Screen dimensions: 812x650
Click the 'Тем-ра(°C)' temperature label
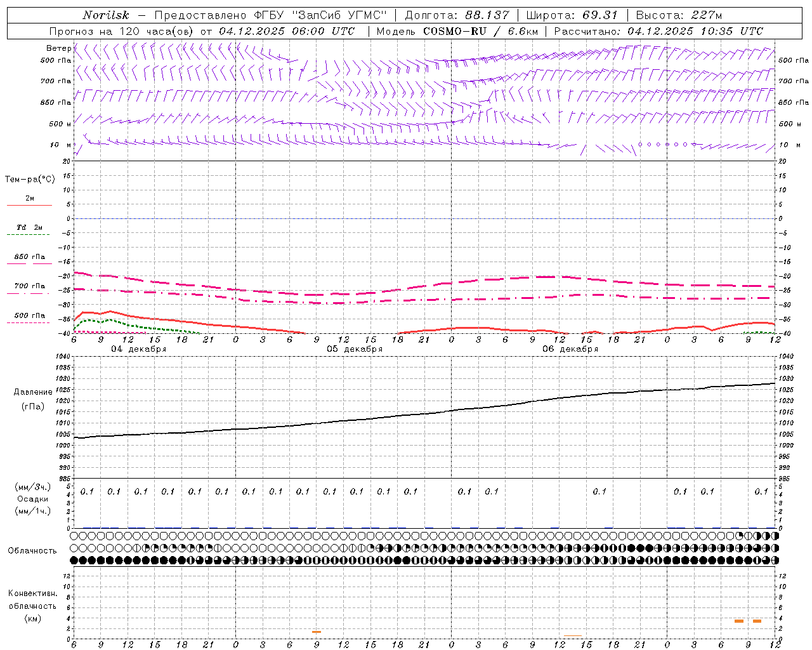pyautogui.click(x=30, y=180)
